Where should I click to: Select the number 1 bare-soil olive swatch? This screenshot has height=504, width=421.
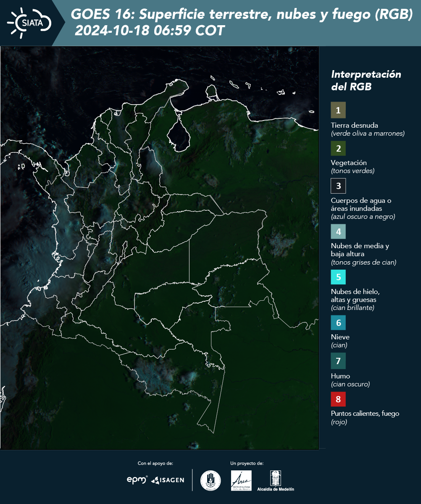[338, 110]
